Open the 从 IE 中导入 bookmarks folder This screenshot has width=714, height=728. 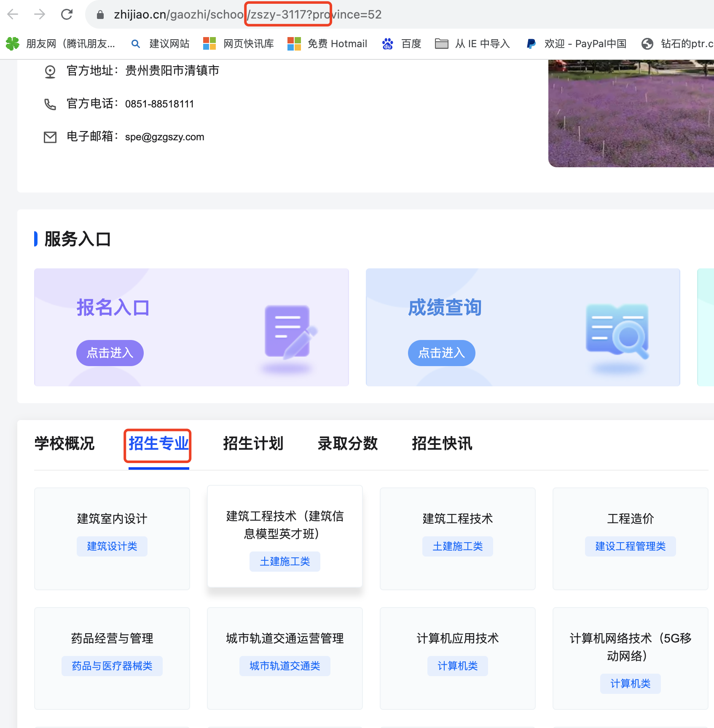[x=472, y=44]
